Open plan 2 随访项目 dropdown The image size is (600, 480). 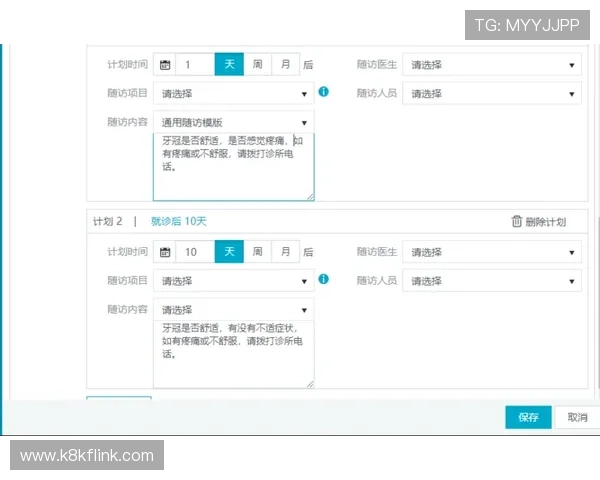pyautogui.click(x=233, y=281)
